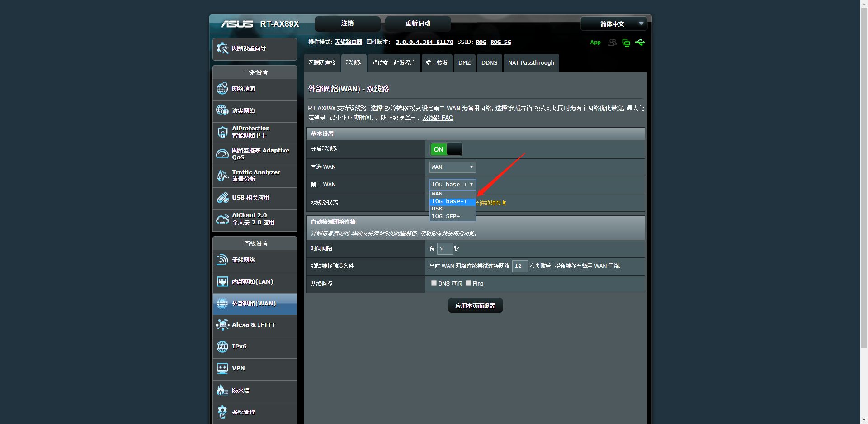Screen dimensions: 868x424
Task: Open System Administration gear icon (系统管理)
Action: [x=222, y=412]
